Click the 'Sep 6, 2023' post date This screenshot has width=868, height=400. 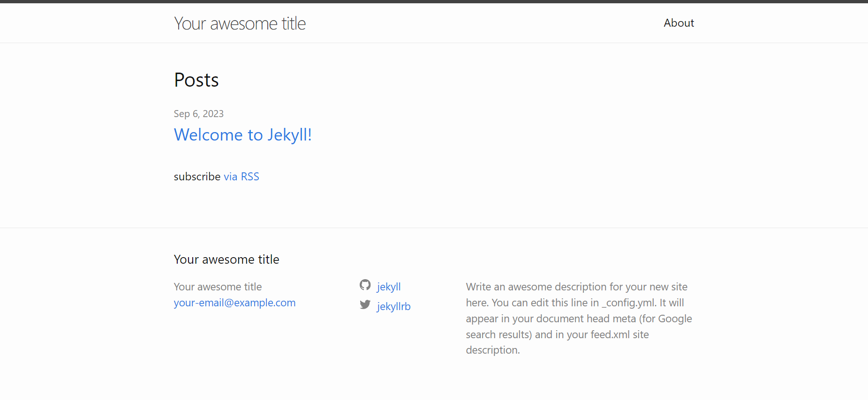199,114
